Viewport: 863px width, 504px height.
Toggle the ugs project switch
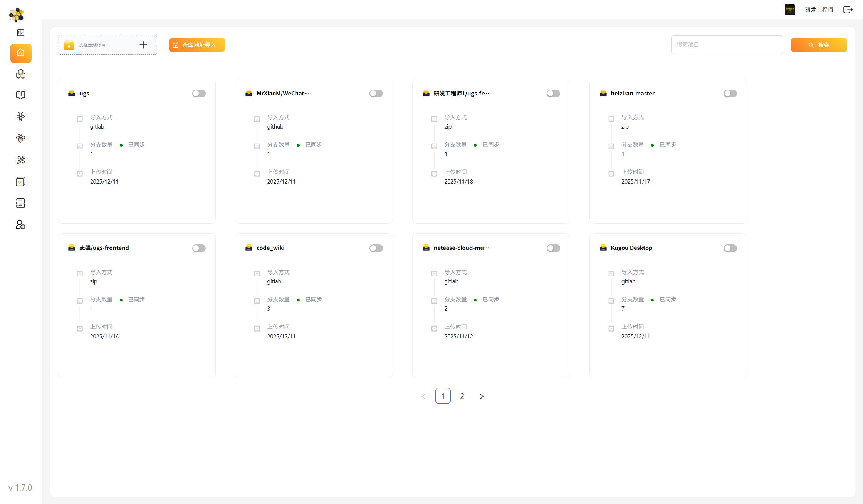[x=199, y=94]
